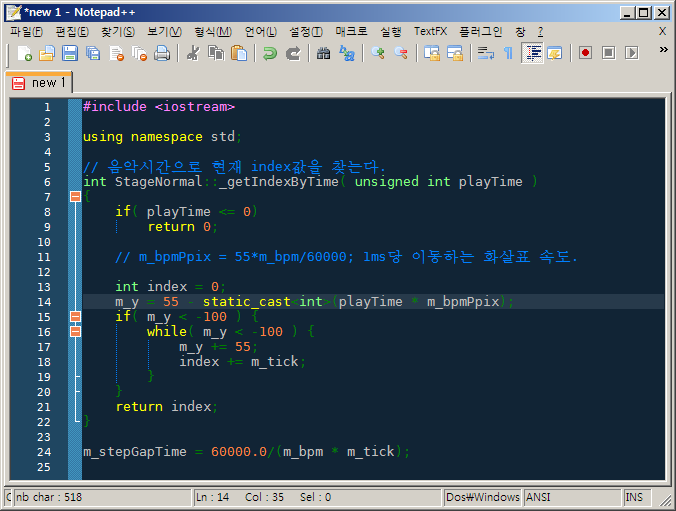The width and height of the screenshot is (676, 511).
Task: Close document with menu bar X
Action: 663,31
